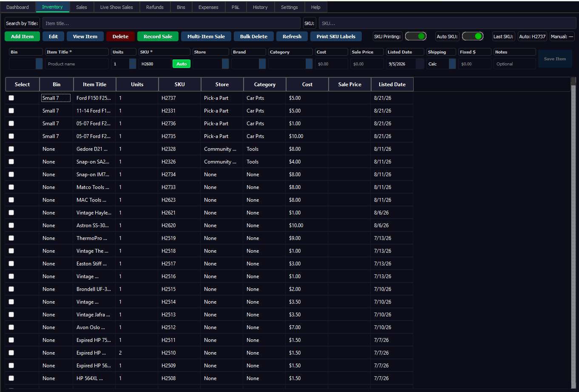Click the inventory table vertical scrollbar
579x392 pixels.
click(573, 234)
